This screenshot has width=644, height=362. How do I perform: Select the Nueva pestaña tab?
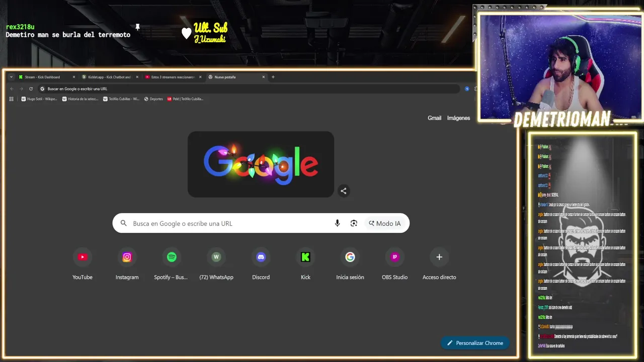[x=236, y=77]
